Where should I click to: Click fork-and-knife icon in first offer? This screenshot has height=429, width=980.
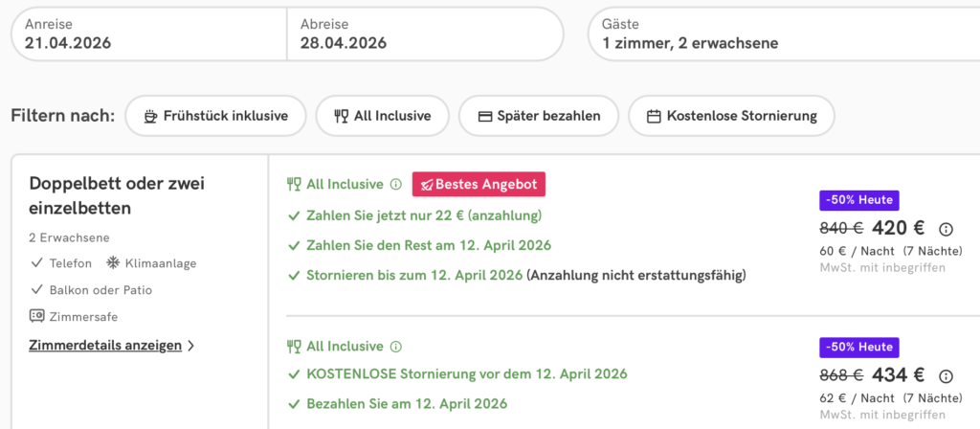[x=294, y=184]
